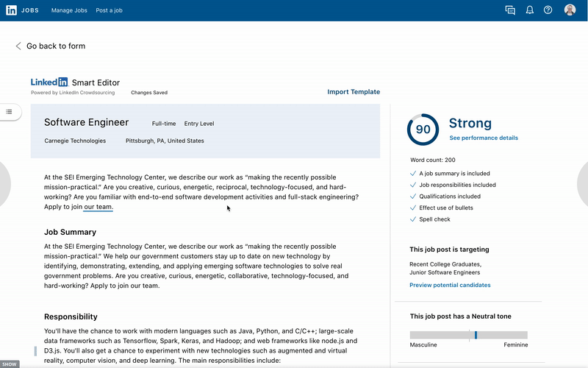Viewport: 588px width, 368px height.
Task: Click the underlined 'our team.' text
Action: [98, 207]
